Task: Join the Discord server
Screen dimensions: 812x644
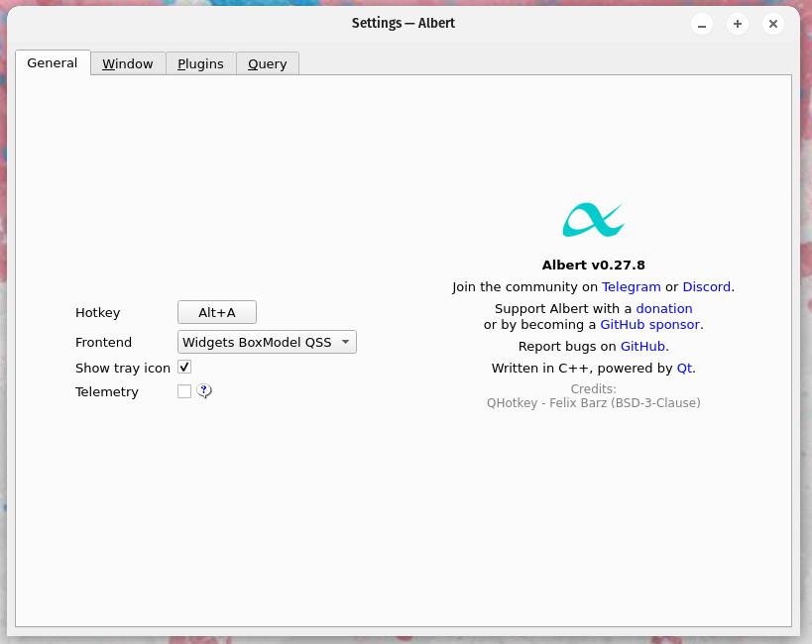Action: (705, 286)
